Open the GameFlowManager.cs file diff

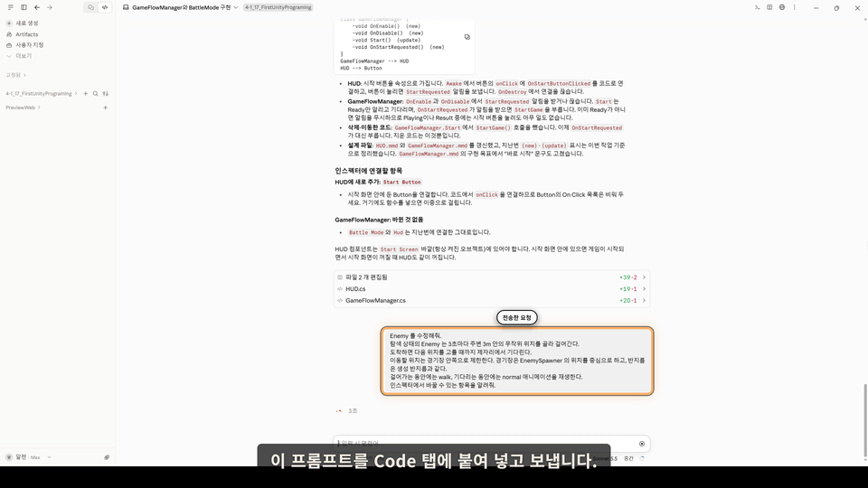coord(491,300)
